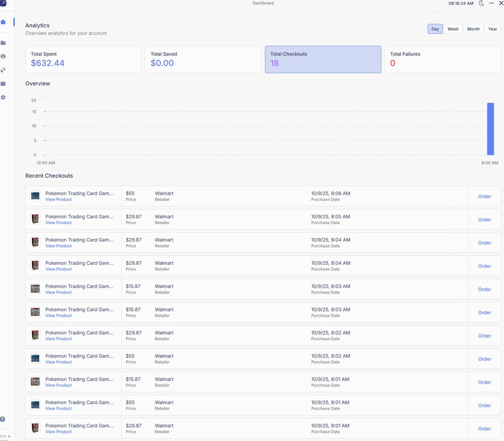Click the "Recent Checkouts" heading
Viewport: 504px width, 441px height.
49,176
